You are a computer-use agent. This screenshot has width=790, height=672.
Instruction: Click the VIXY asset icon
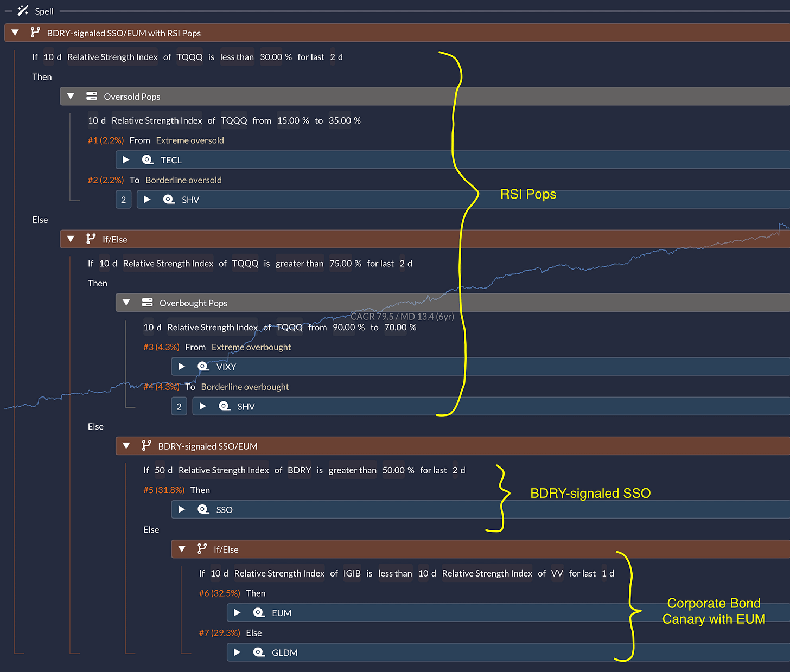click(203, 366)
